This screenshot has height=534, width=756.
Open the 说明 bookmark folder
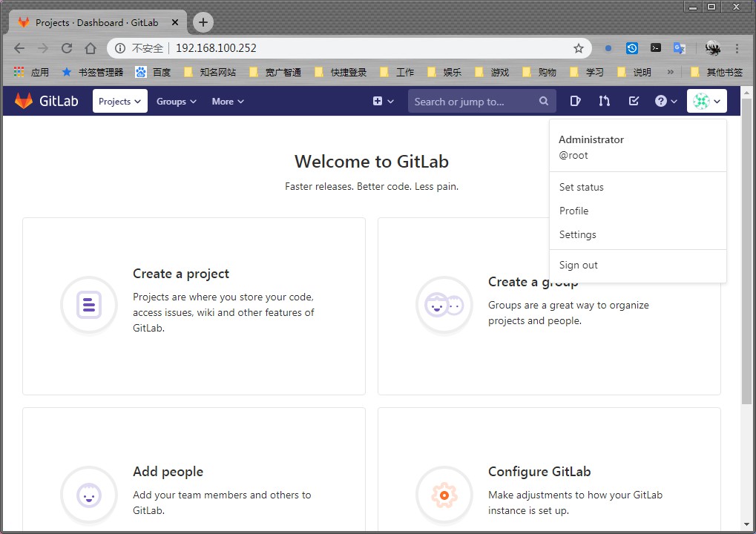(634, 72)
